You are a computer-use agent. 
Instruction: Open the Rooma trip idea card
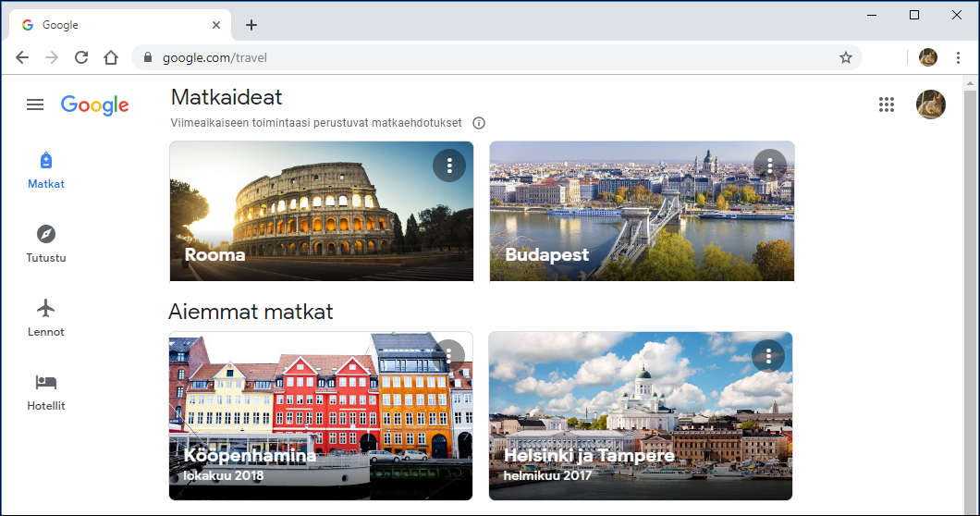click(321, 212)
